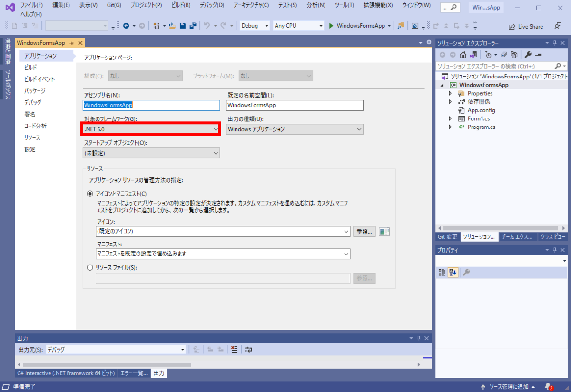Click Collapse All icon in Solution Explorer
This screenshot has height=392, width=571.
(504, 55)
